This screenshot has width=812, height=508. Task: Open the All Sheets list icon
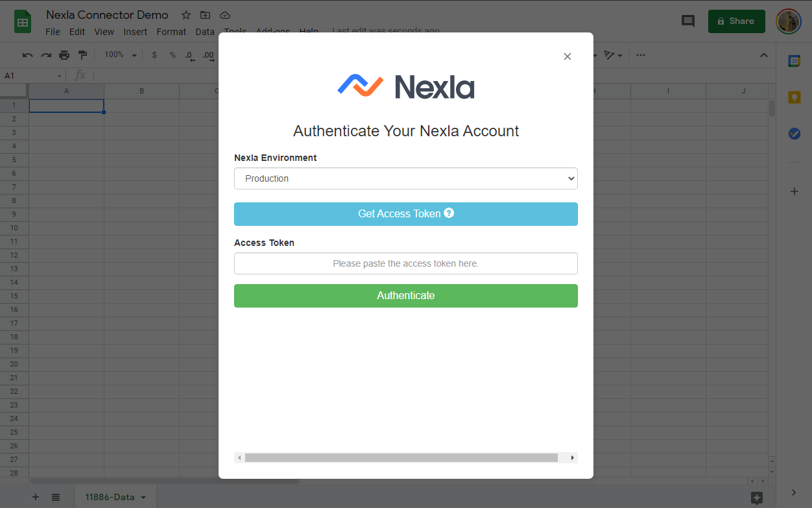click(x=56, y=497)
